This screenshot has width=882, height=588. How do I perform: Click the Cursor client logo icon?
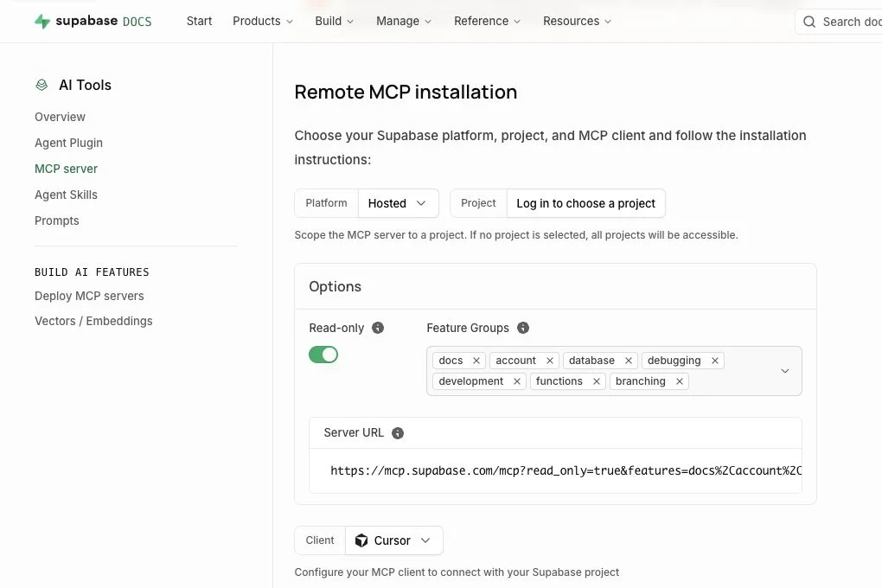tap(361, 540)
